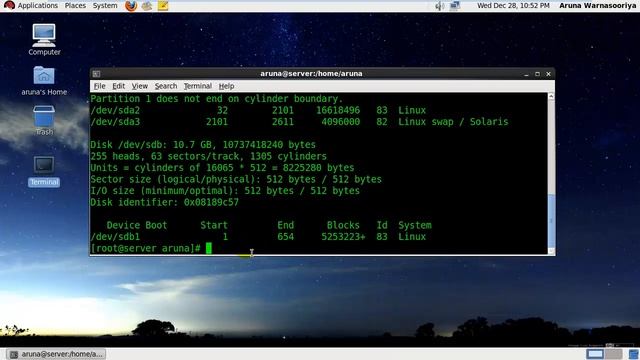This screenshot has width=640, height=360.
Task: Open the Places menu
Action: pyautogui.click(x=75, y=6)
